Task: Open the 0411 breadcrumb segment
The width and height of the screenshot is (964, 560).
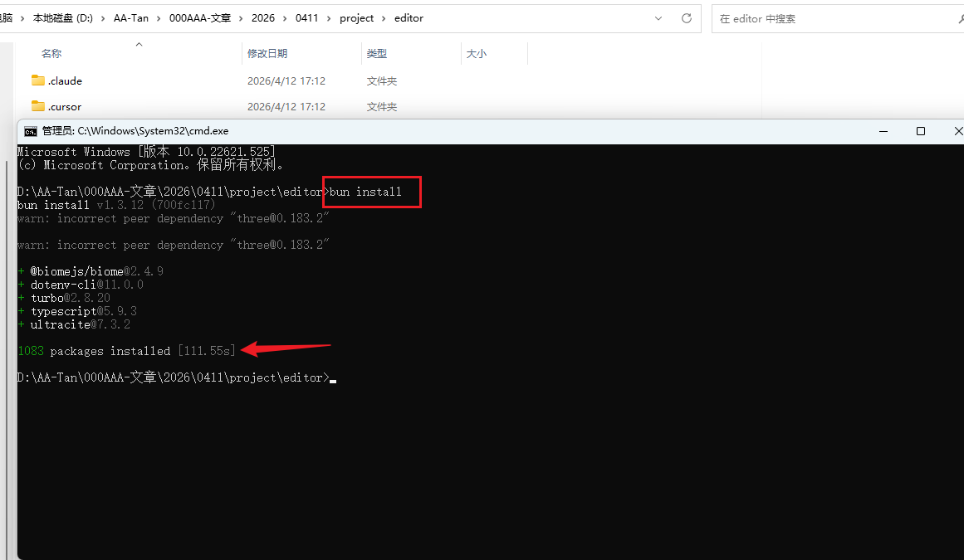Action: coord(306,18)
